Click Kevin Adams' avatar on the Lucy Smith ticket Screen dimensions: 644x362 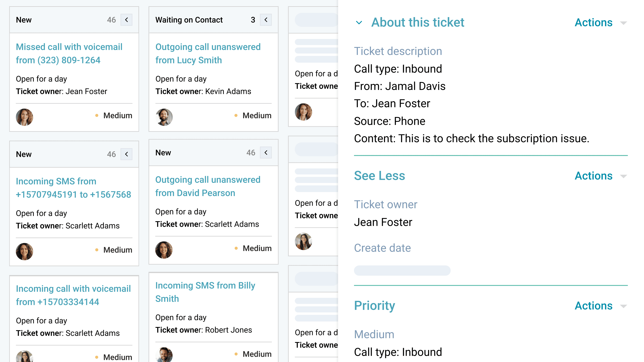click(164, 117)
